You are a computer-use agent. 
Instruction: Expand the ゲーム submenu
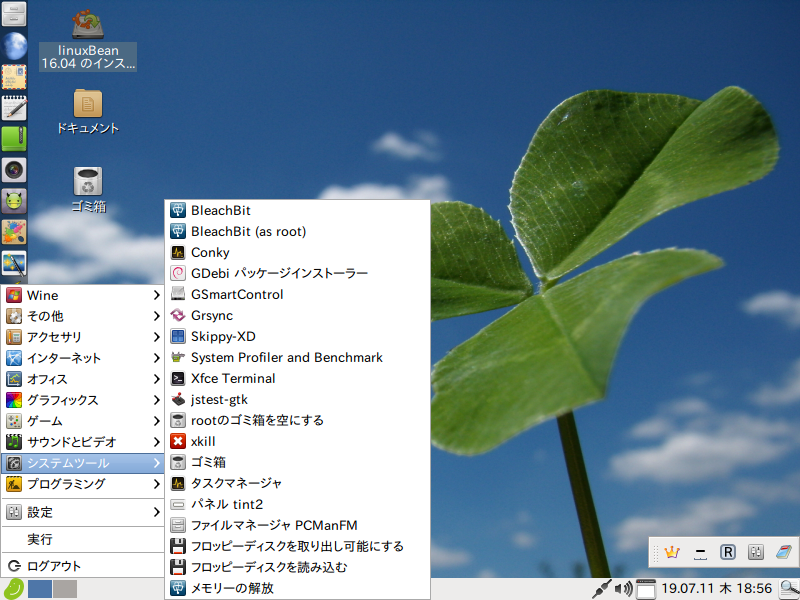(83, 421)
